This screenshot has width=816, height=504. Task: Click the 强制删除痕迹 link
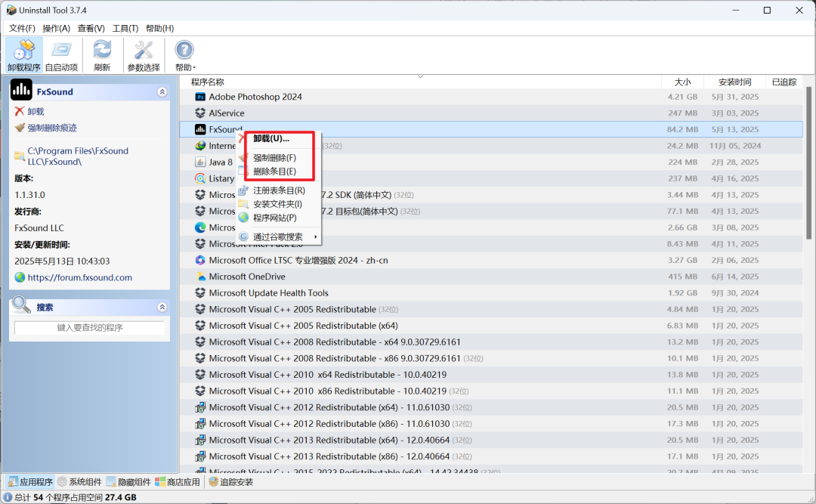52,128
